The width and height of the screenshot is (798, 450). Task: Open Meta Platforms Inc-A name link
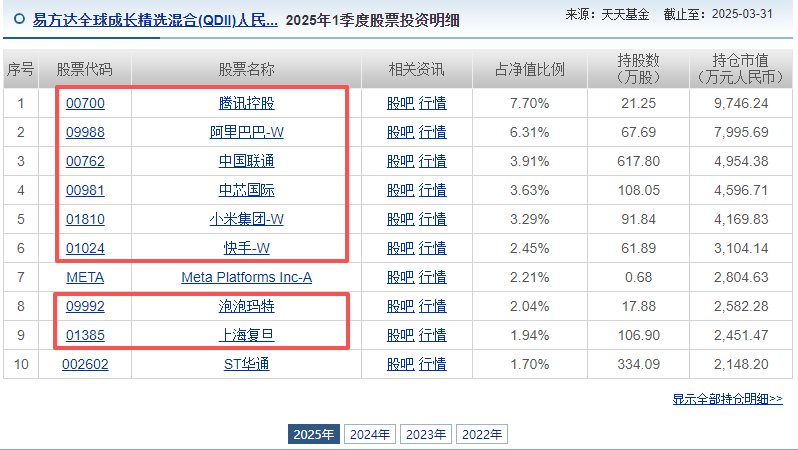[246, 277]
